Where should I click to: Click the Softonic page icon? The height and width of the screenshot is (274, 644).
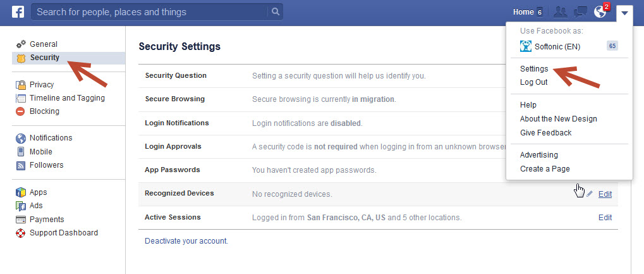[525, 46]
